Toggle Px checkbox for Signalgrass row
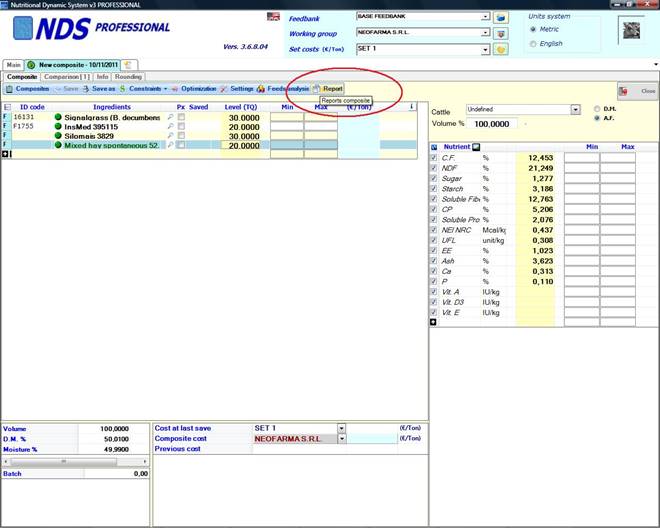The image size is (660, 528). pos(181,117)
